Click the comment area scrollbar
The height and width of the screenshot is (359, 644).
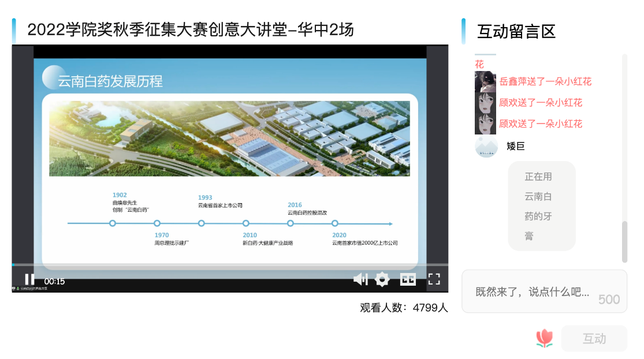(625, 242)
